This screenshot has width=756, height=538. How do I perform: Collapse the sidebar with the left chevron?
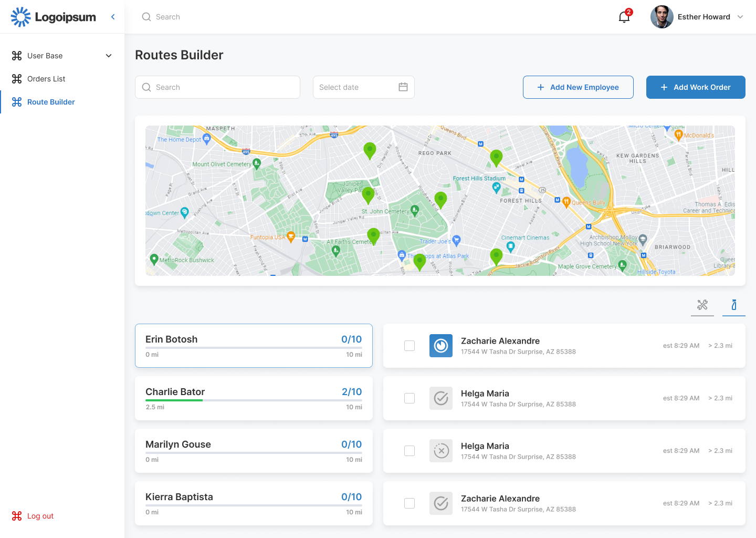(x=113, y=17)
